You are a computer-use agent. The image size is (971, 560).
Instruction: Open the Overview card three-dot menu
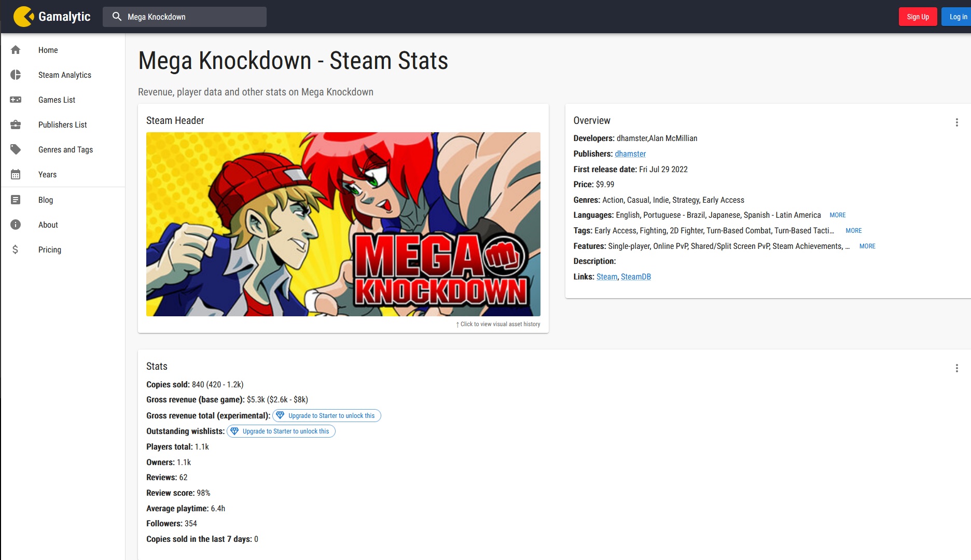point(956,122)
